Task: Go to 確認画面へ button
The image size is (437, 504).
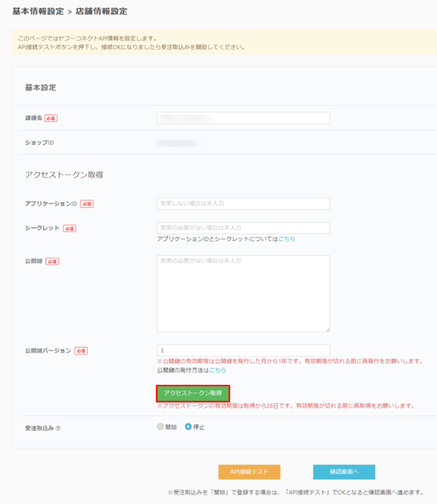Action: pos(344,472)
